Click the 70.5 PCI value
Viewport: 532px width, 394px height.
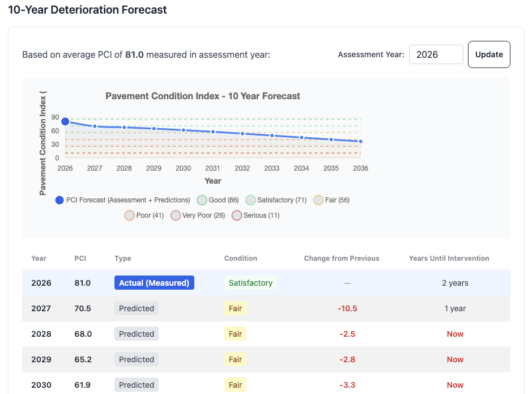[83, 308]
